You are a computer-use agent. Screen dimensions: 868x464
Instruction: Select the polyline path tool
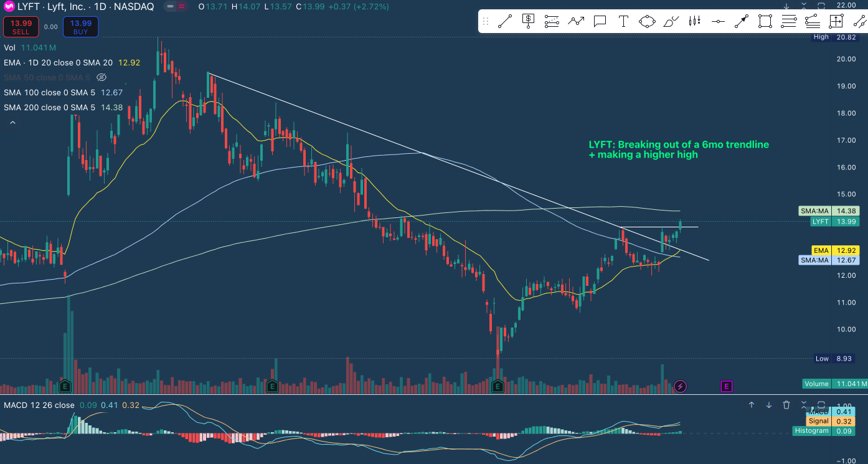click(x=576, y=22)
